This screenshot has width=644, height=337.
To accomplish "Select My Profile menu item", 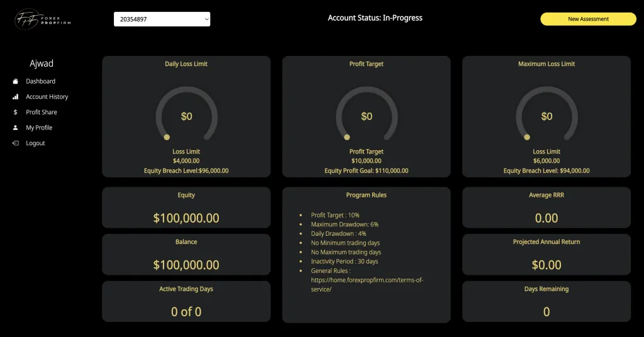I will (x=39, y=128).
